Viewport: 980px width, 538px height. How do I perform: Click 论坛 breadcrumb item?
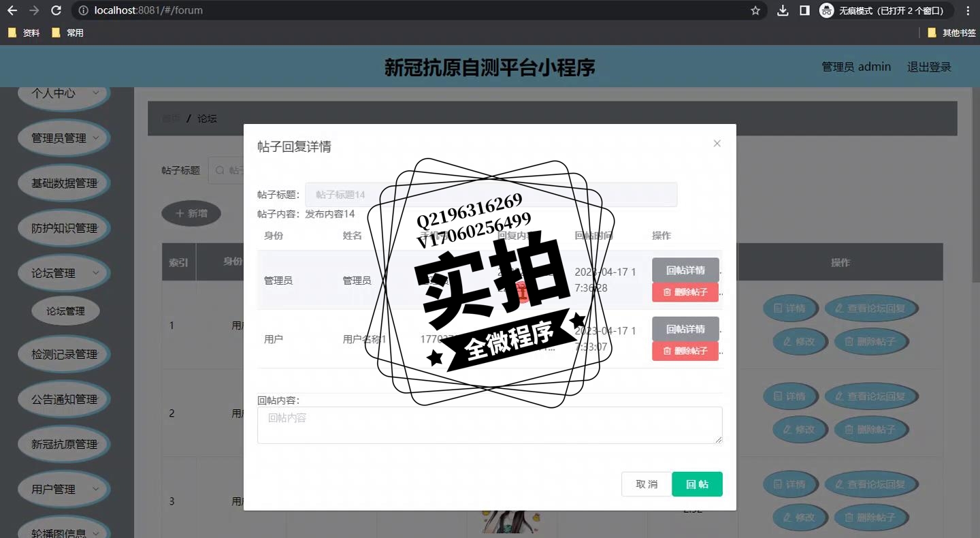pyautogui.click(x=207, y=118)
